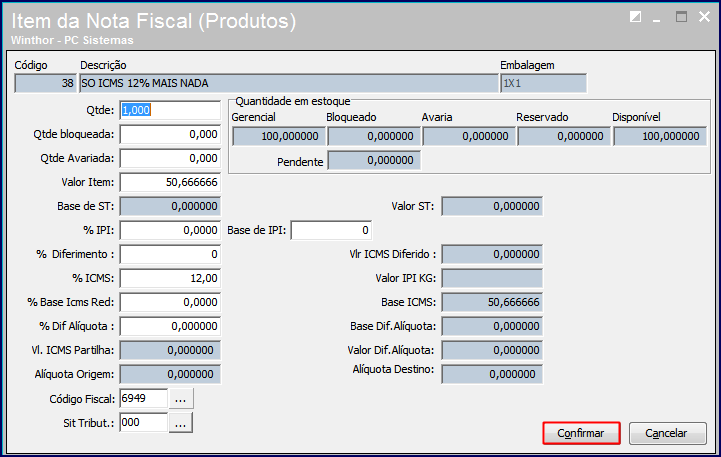Open the Código Fiscal lookup ellipsis button
Image resolution: width=721 pixels, height=457 pixels.
tap(181, 399)
